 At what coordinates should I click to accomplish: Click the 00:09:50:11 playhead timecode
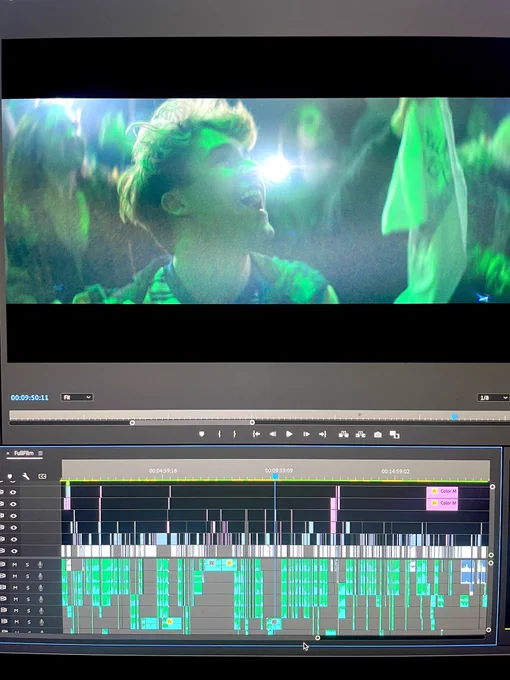29,397
